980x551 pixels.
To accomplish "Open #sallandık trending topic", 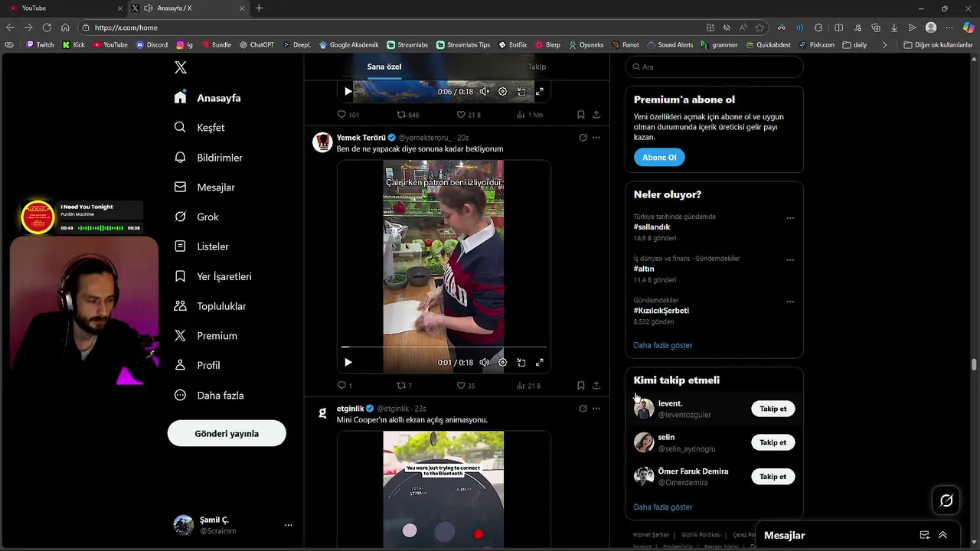I will [652, 227].
